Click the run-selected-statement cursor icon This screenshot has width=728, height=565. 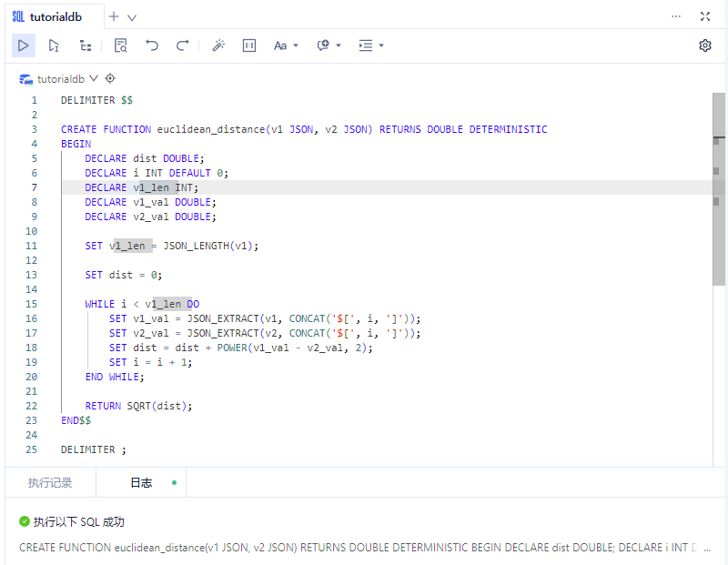coord(54,45)
